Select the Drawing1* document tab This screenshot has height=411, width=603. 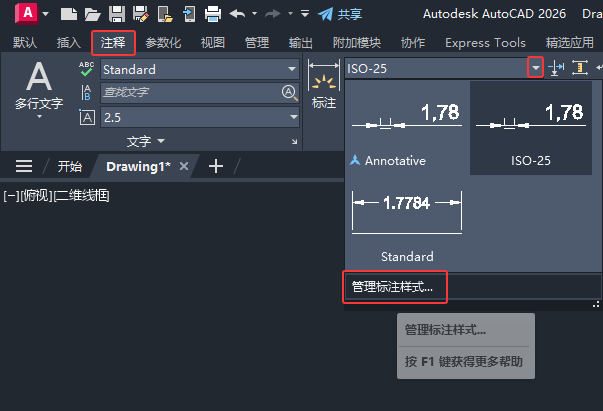coord(138,166)
